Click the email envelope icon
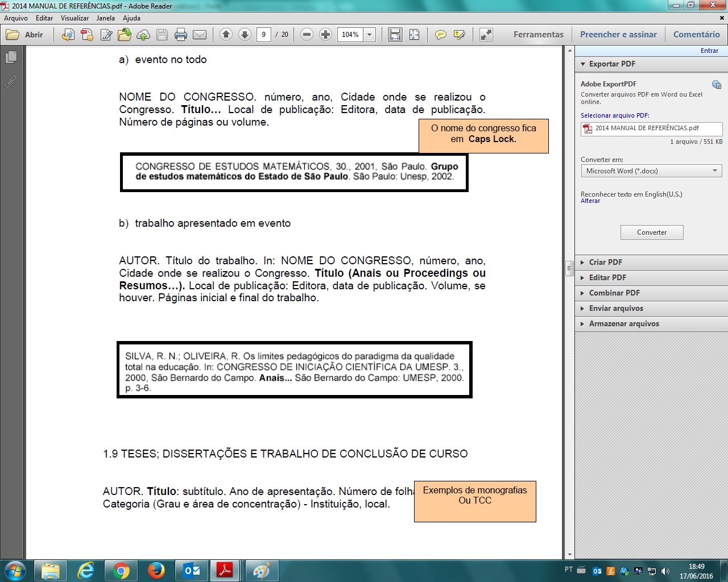The width and height of the screenshot is (728, 582). [x=200, y=35]
